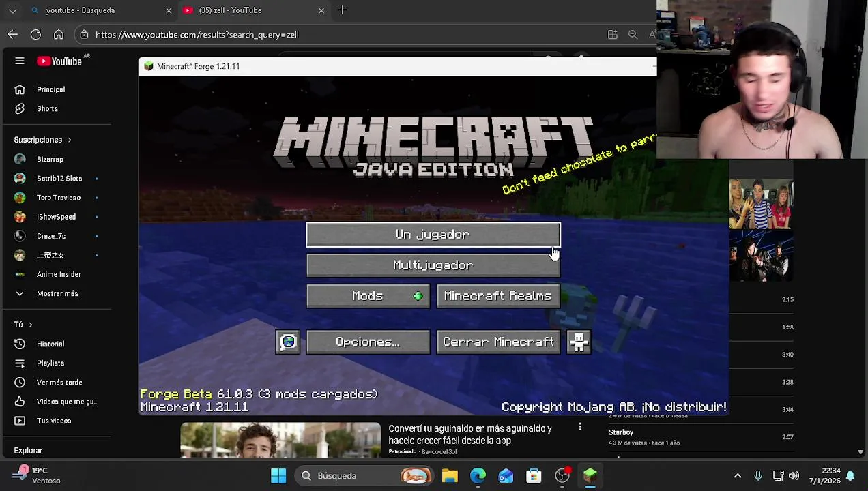Close the youtube - Búsqueda tab
Viewport: 868px width, 491px height.
tap(169, 10)
